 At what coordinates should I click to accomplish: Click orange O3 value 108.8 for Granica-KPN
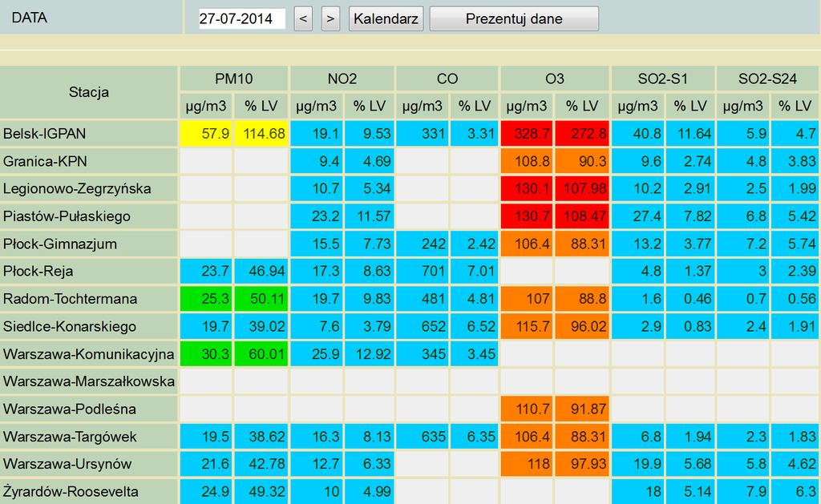click(x=526, y=162)
